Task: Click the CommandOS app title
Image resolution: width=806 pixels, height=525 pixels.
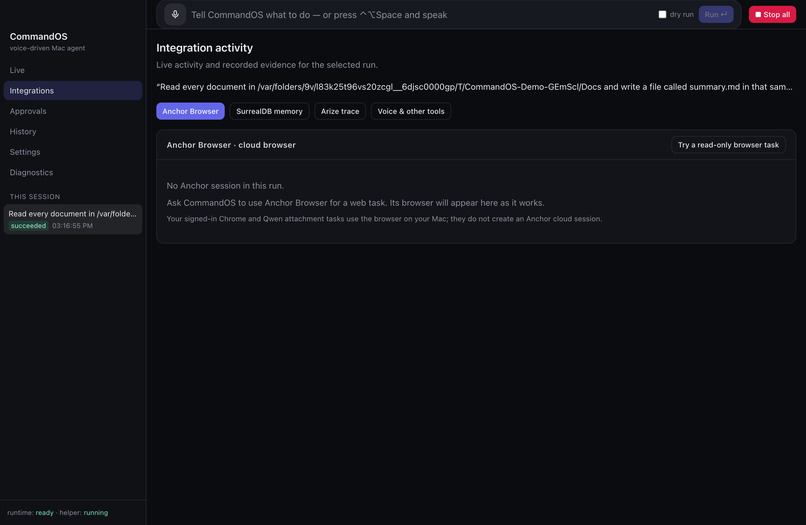Action: (39, 37)
